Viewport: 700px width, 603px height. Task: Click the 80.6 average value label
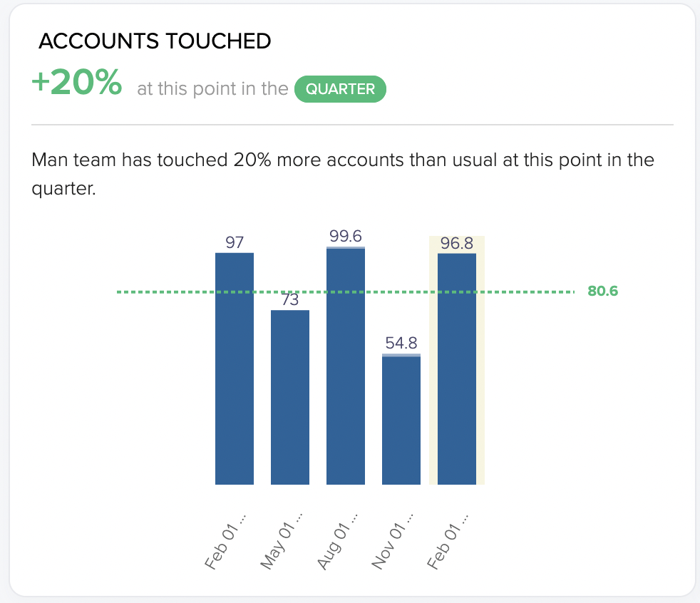click(x=602, y=291)
